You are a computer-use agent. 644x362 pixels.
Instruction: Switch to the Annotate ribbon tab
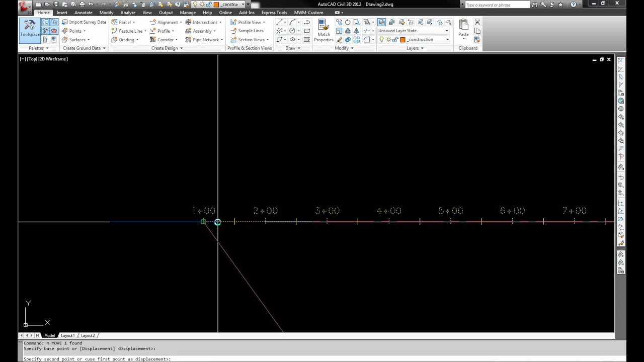click(x=84, y=13)
